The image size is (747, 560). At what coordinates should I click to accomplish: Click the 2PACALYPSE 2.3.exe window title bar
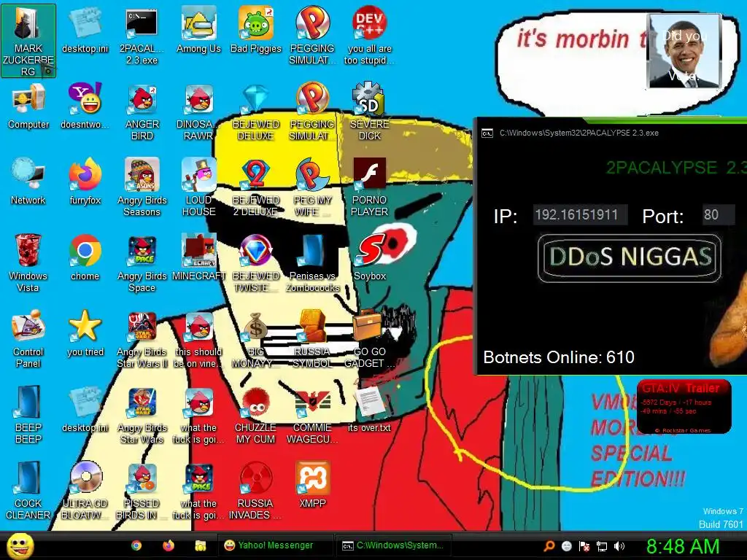click(612, 133)
